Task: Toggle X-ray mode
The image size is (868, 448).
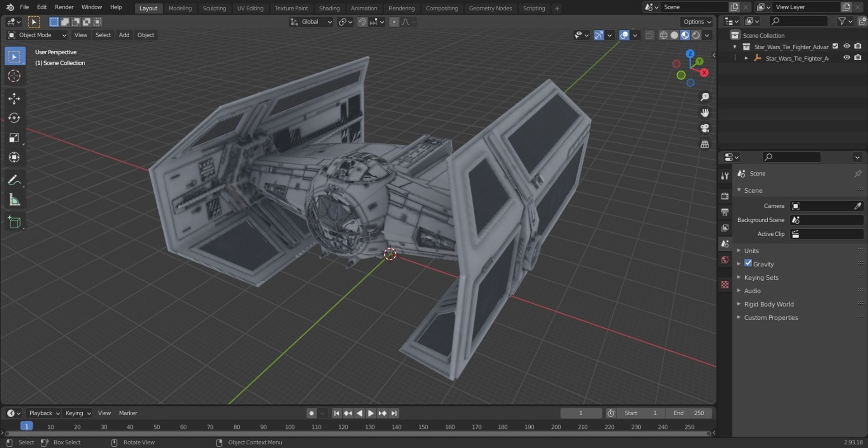Action: (649, 35)
